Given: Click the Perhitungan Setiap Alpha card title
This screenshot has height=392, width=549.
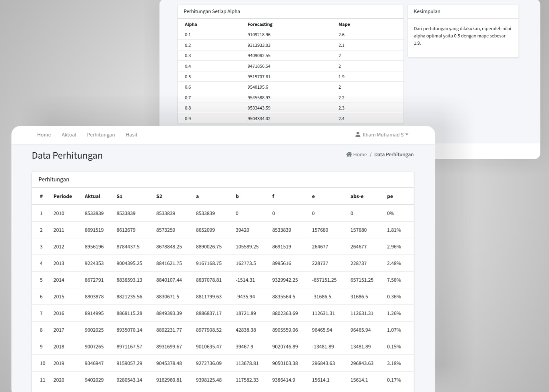Looking at the screenshot, I should pyautogui.click(x=212, y=11).
